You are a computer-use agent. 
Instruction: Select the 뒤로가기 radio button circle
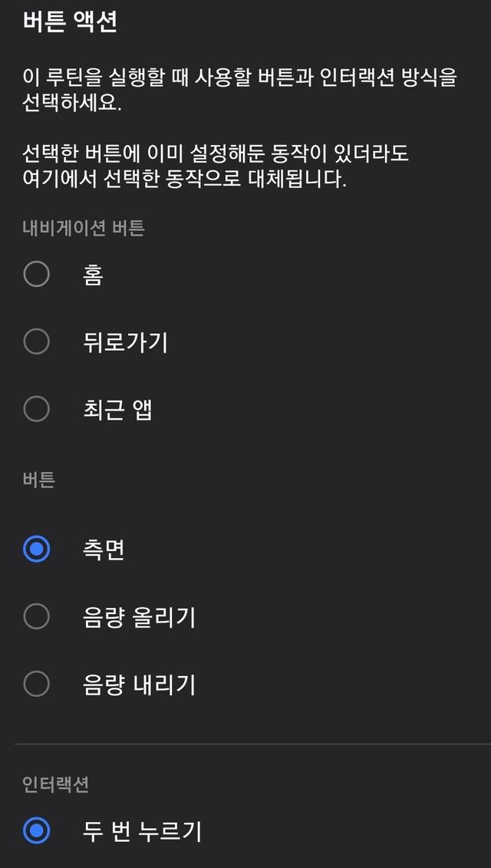point(36,342)
